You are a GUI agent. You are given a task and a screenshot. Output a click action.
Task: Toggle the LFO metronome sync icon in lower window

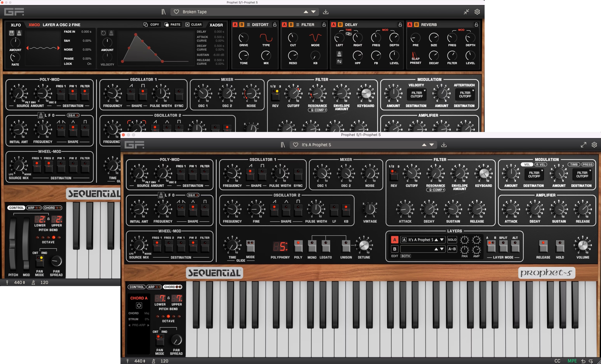click(x=161, y=195)
